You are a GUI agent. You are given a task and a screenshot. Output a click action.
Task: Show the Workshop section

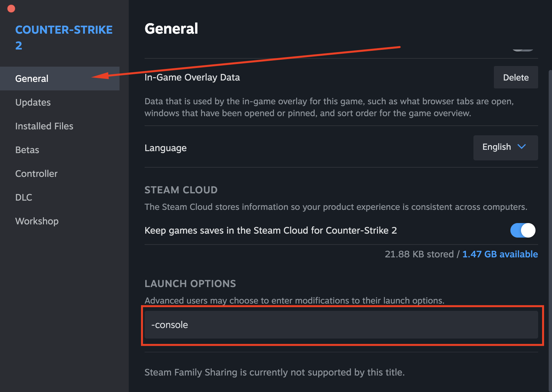[x=37, y=221]
